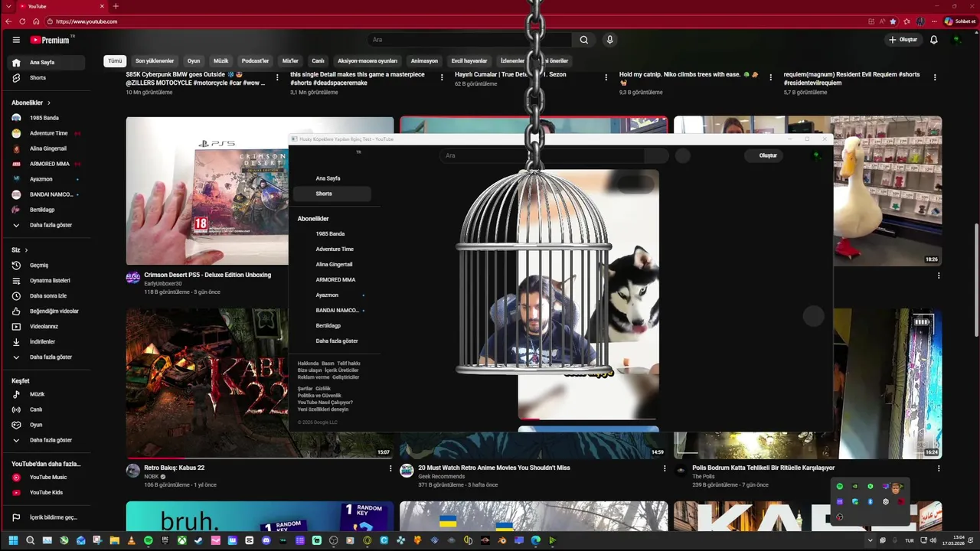This screenshot has width=980, height=551.
Task: Open the browser tab list dropdown
Action: point(9,6)
